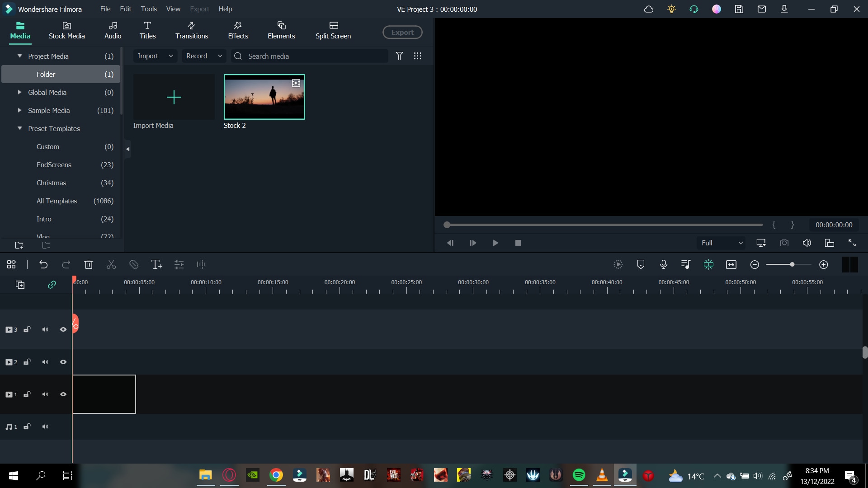868x488 pixels.
Task: Select the Audio tab in panel
Action: click(113, 30)
